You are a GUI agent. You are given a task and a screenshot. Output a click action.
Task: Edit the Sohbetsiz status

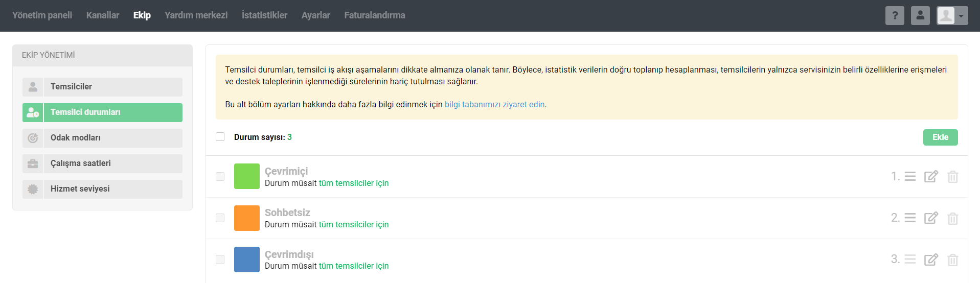(931, 218)
